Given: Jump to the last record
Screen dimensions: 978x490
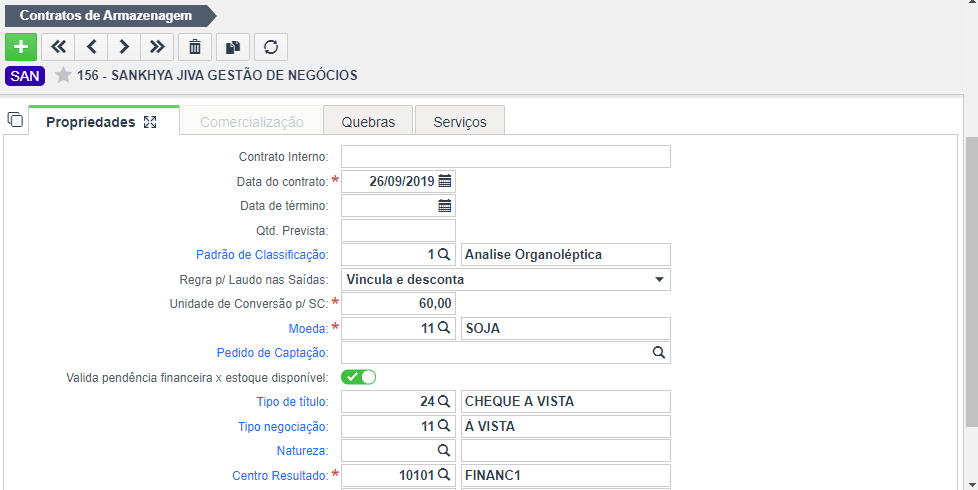Looking at the screenshot, I should point(157,47).
